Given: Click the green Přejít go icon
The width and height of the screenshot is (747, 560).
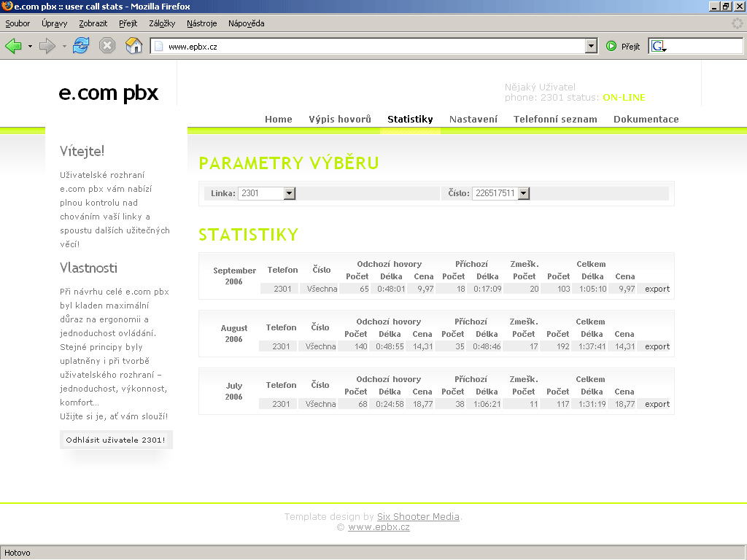Looking at the screenshot, I should coord(611,46).
